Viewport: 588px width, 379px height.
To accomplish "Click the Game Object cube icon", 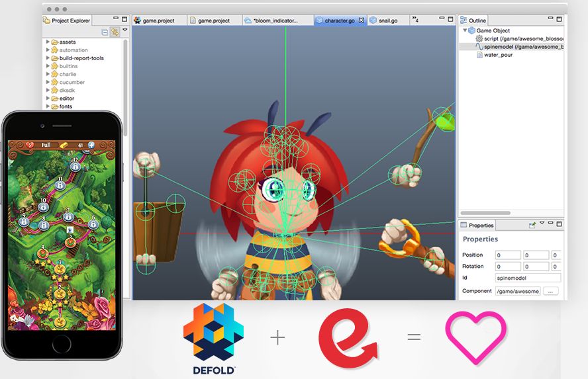I will [x=471, y=30].
